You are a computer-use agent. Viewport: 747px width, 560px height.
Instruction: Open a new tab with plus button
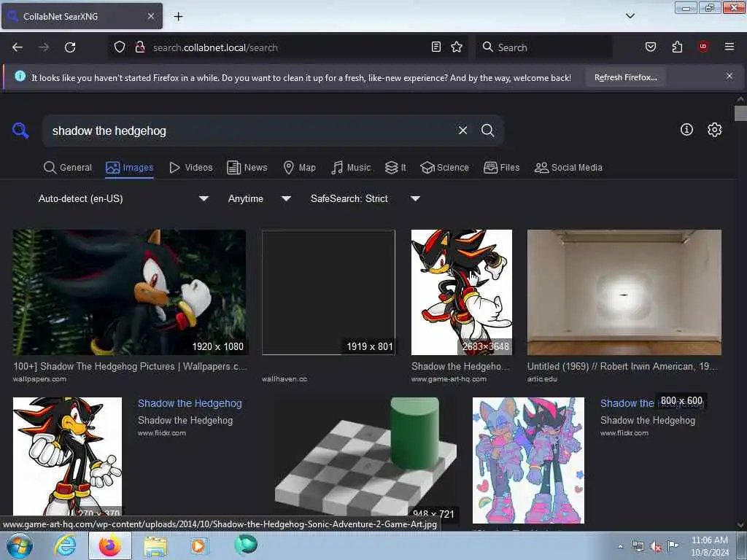[178, 16]
